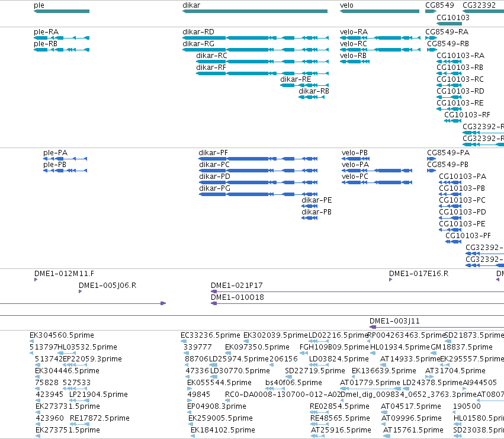Select the dikar gene bar

coord(255,11)
